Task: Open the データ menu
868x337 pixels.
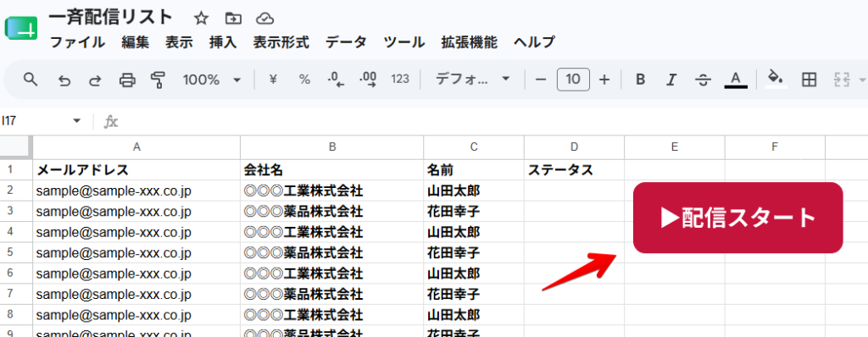Action: click(346, 42)
